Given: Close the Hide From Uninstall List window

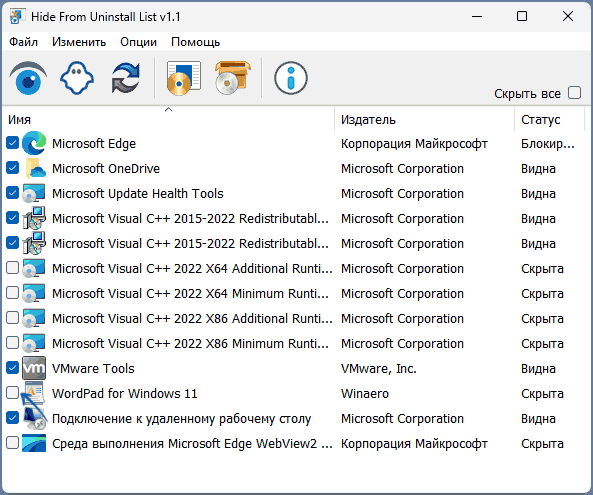Looking at the screenshot, I should (568, 16).
